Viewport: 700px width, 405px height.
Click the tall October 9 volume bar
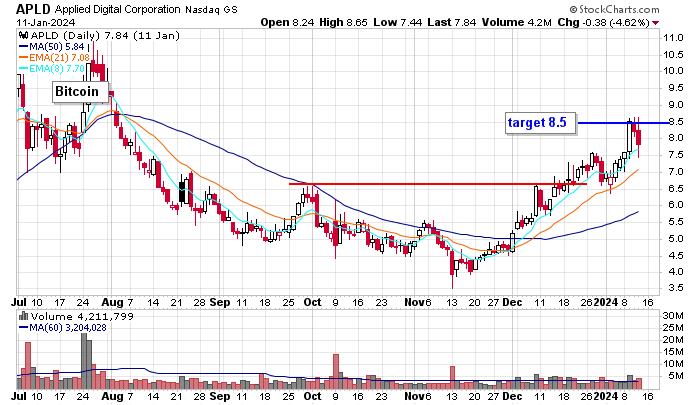336,372
